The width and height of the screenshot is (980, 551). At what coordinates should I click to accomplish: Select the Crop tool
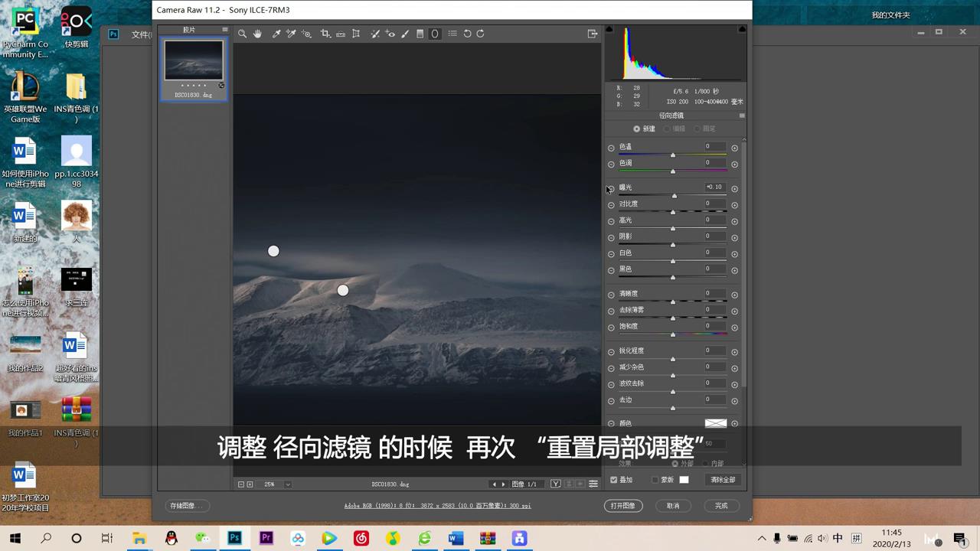point(325,34)
